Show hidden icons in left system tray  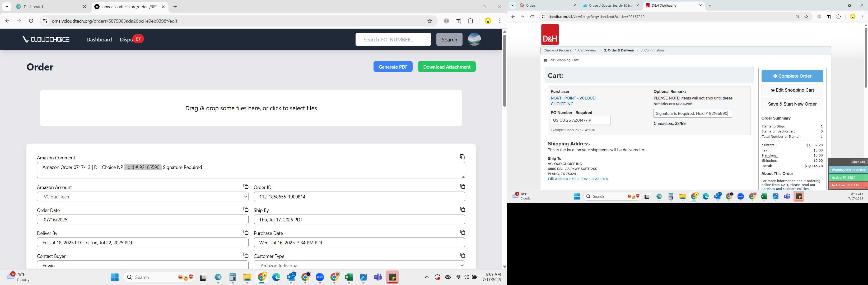click(x=427, y=277)
